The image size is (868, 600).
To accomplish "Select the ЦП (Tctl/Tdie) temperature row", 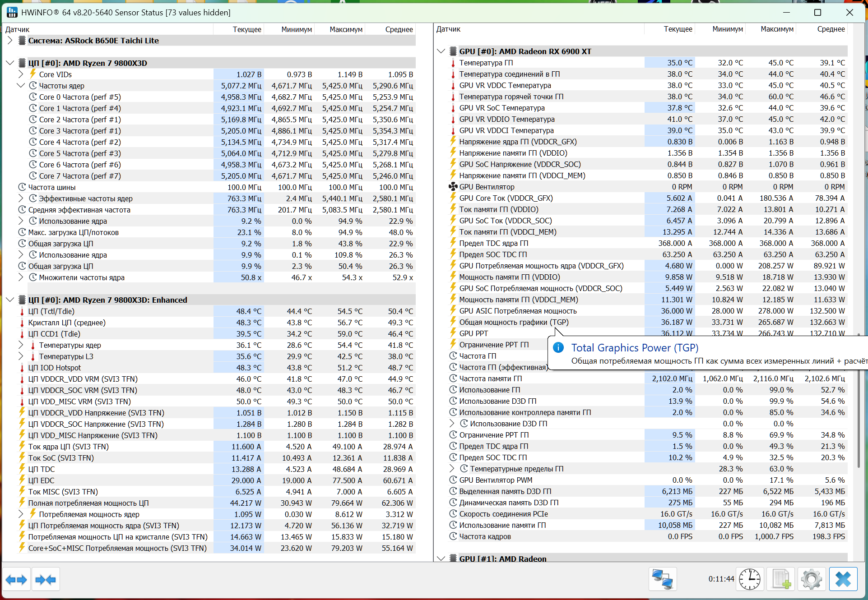I will 51,311.
